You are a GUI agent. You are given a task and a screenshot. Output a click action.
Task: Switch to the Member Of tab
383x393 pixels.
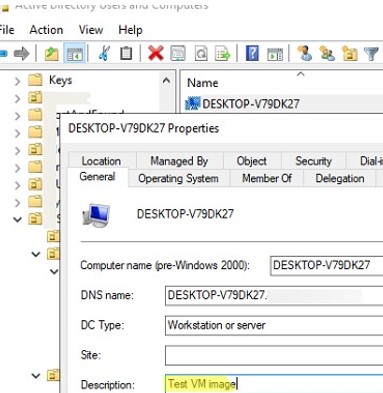pyautogui.click(x=267, y=178)
